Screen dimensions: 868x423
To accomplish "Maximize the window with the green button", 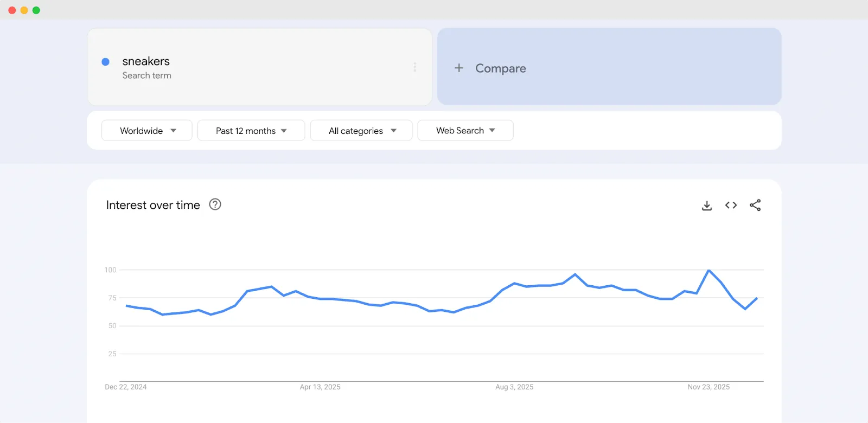I will click(x=36, y=10).
